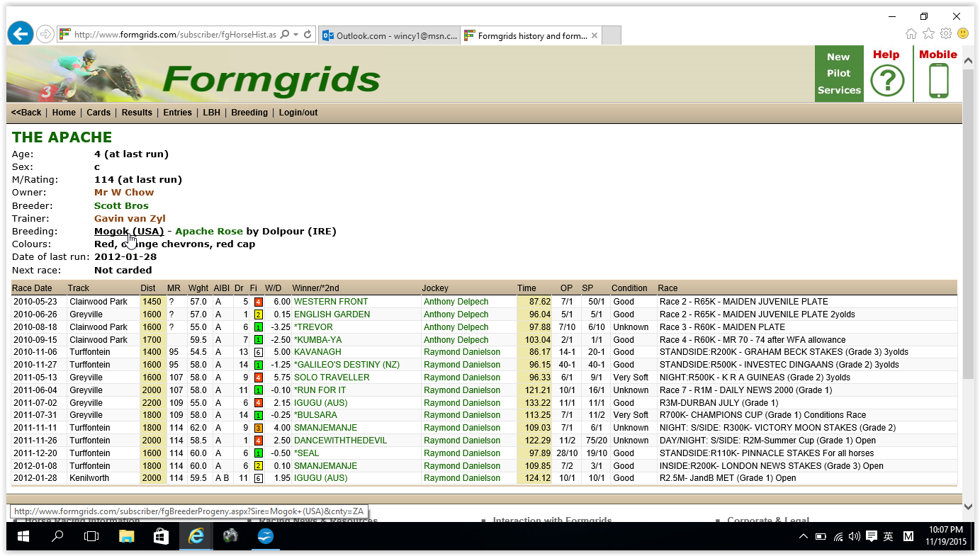
Task: Click the network Wi-Fi tray icon
Action: pos(838,537)
